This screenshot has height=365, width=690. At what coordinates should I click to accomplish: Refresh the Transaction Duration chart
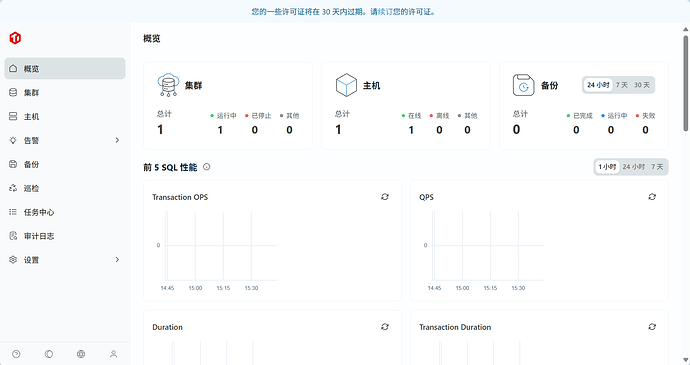pyautogui.click(x=652, y=327)
